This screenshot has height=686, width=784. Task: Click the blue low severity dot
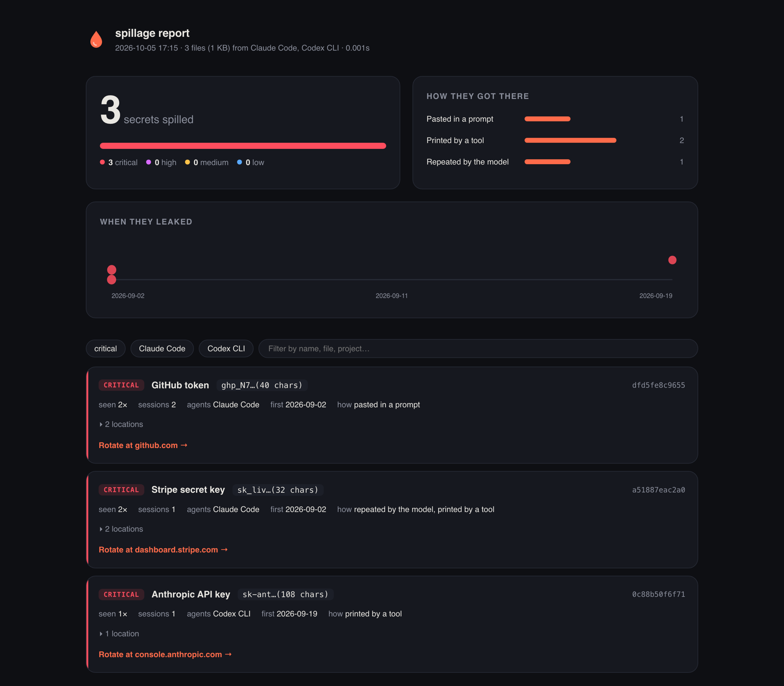click(240, 162)
